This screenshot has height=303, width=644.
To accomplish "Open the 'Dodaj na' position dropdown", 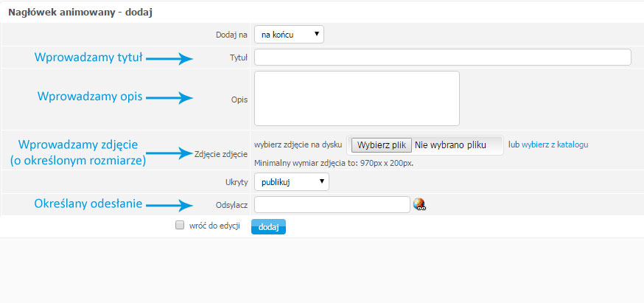I will [289, 35].
